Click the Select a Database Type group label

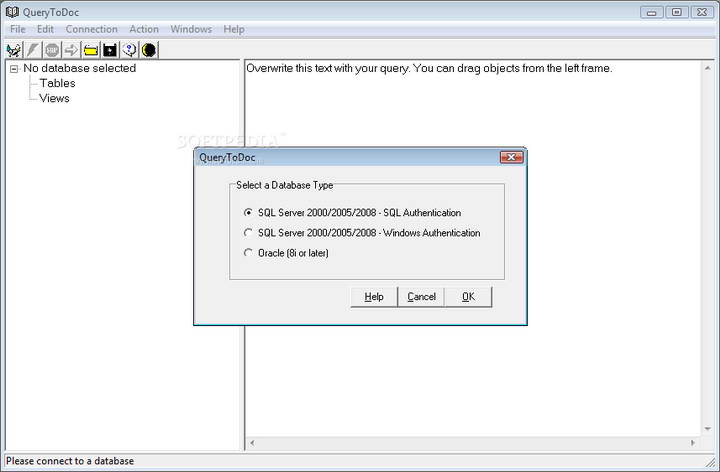(285, 185)
